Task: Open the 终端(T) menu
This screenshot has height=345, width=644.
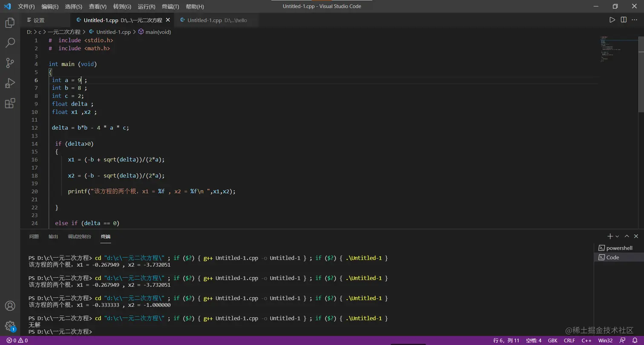Action: point(170,6)
